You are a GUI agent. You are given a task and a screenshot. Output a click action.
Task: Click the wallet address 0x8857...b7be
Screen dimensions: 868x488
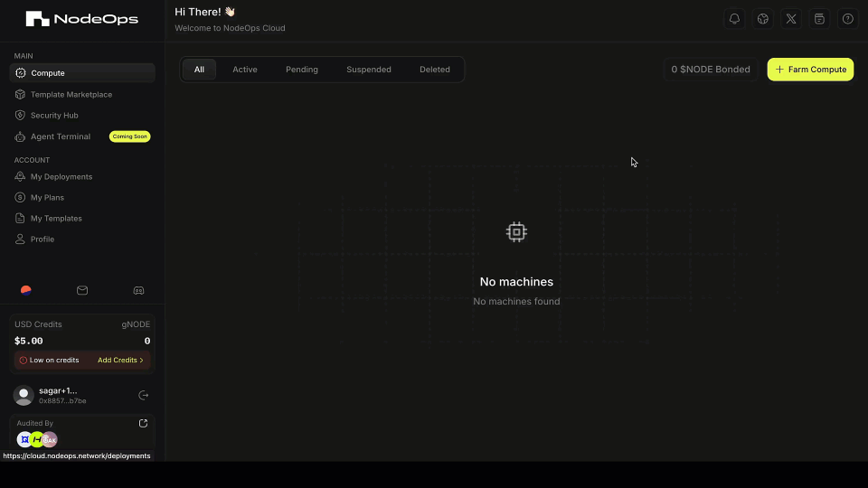click(x=62, y=401)
